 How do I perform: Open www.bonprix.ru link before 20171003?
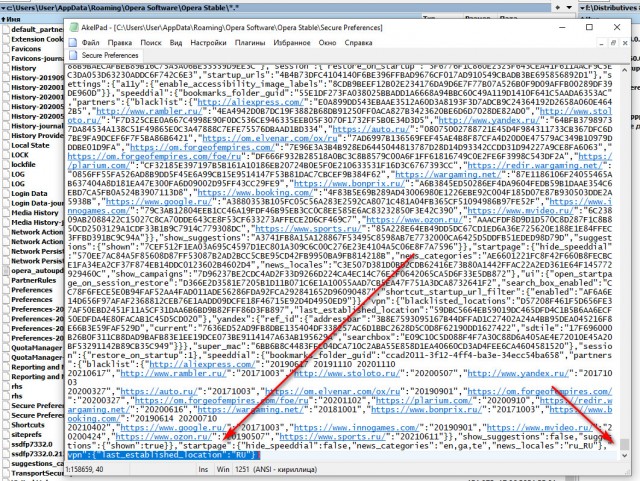pyautogui.click(x=427, y=410)
